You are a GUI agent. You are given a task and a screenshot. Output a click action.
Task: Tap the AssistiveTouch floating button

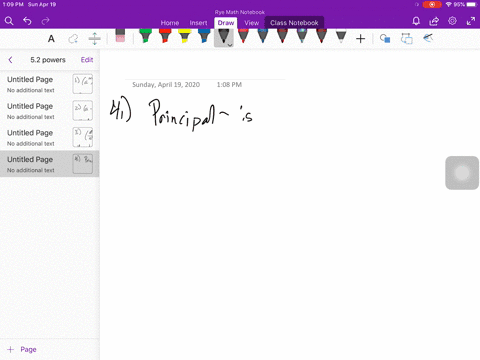pyautogui.click(x=462, y=173)
